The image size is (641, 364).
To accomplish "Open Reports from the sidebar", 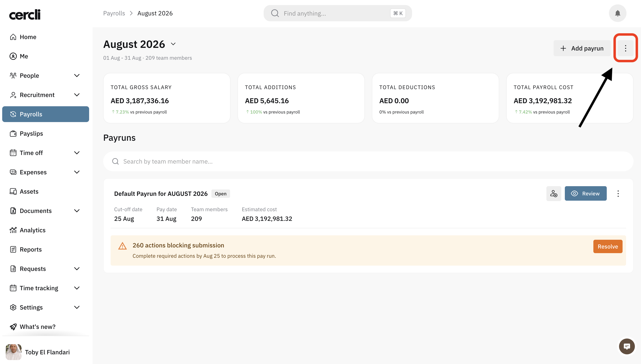I will (45, 249).
